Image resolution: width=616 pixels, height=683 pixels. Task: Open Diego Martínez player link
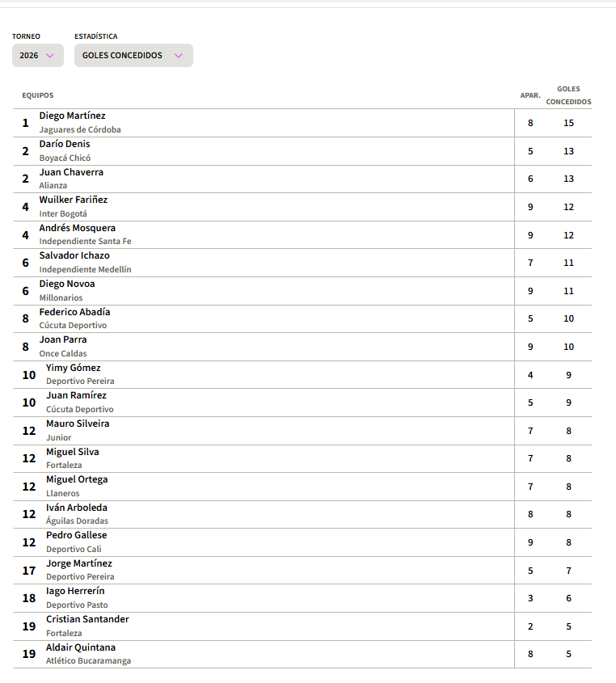coord(72,116)
